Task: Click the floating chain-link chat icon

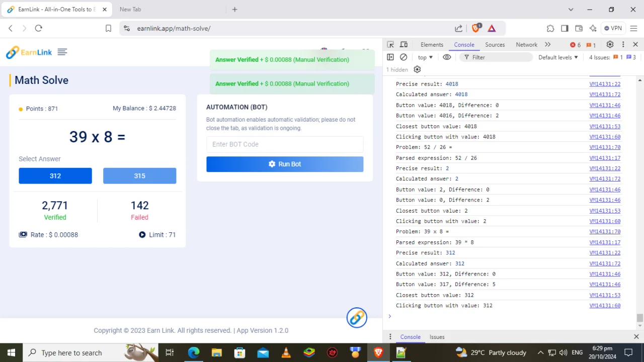Action: [x=357, y=318]
